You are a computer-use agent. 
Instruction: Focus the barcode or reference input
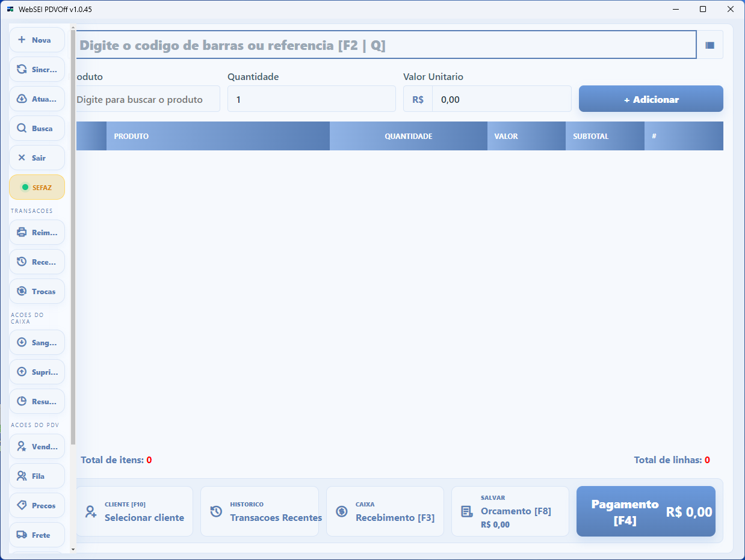[x=386, y=45]
